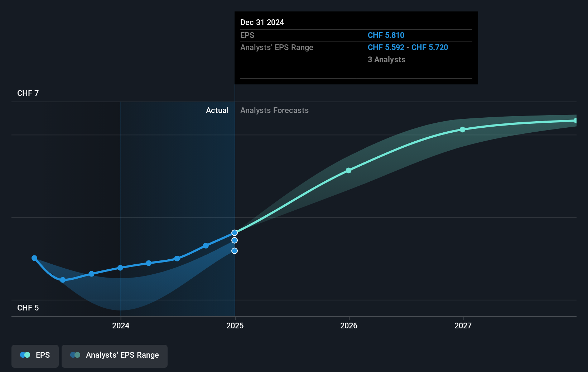
Task: Click the 'Analysts Forecasts' section label
Action: click(x=274, y=111)
